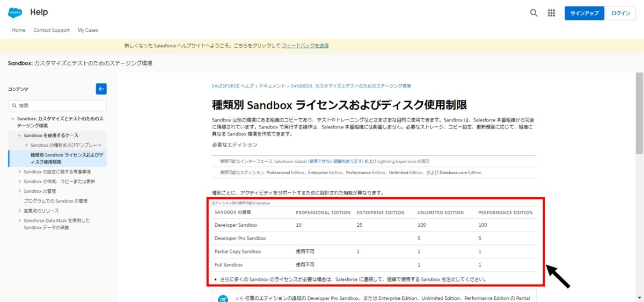The width and height of the screenshot is (644, 302).
Task: Click UNLIMITED EDITION column header
Action: (x=441, y=213)
